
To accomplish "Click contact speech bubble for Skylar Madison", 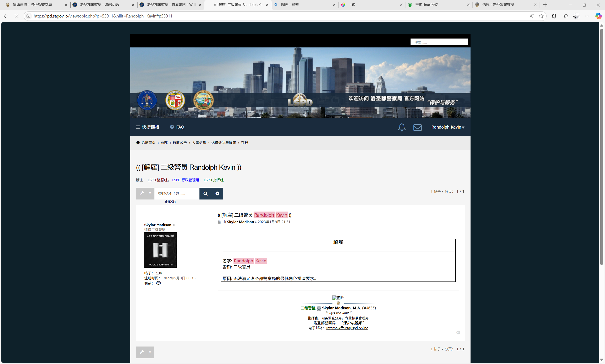I will (158, 283).
